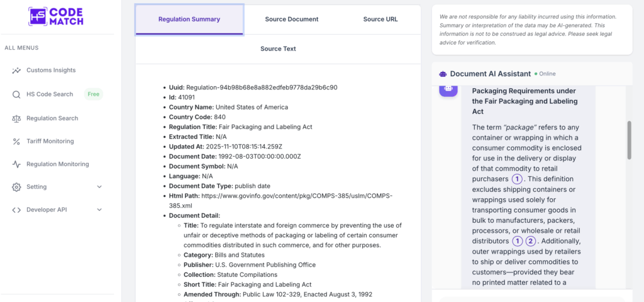Click the Regulation Search scales icon
Screen dimensions: 644x302
[x=16, y=118]
